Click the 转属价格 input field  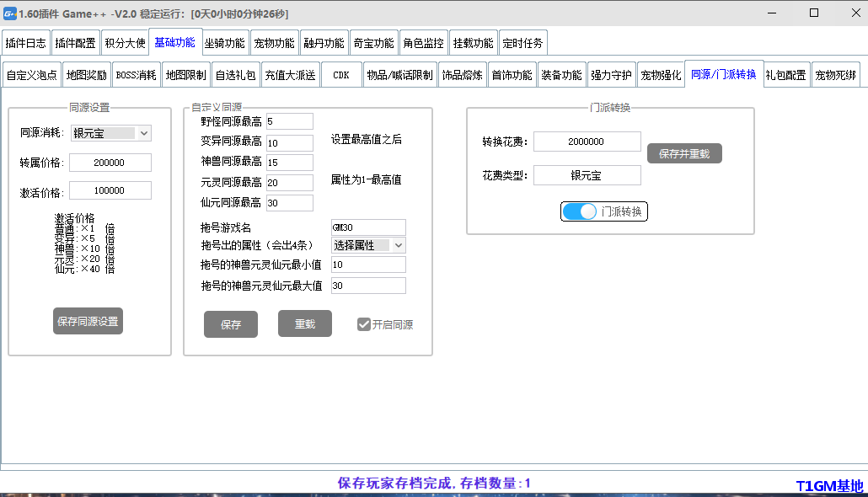110,163
